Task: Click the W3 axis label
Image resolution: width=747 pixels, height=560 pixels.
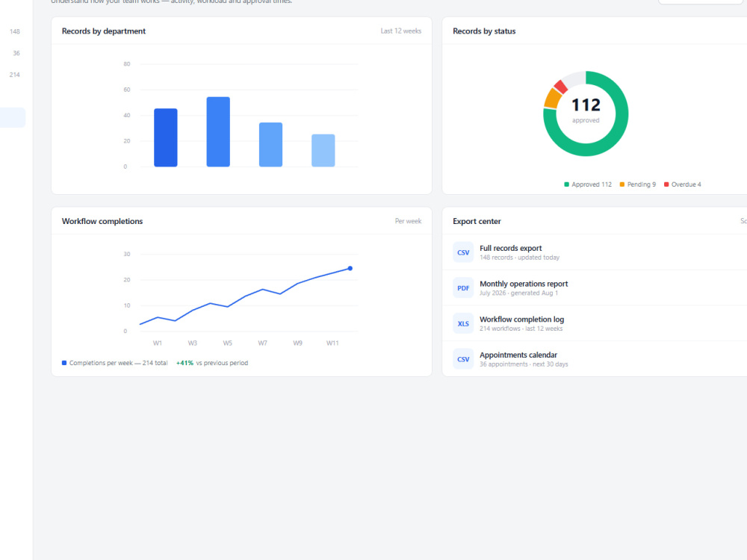Action: [193, 343]
